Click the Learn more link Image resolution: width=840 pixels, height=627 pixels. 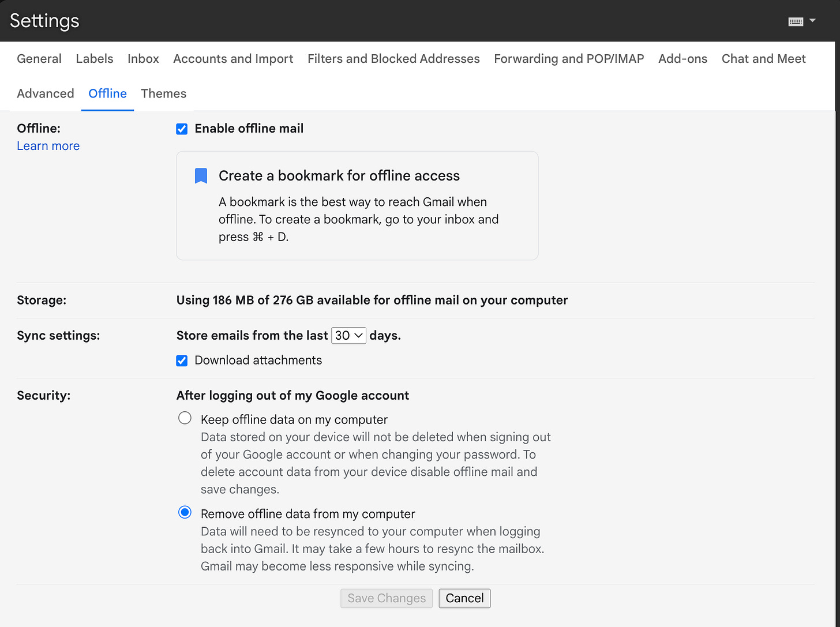(x=48, y=146)
